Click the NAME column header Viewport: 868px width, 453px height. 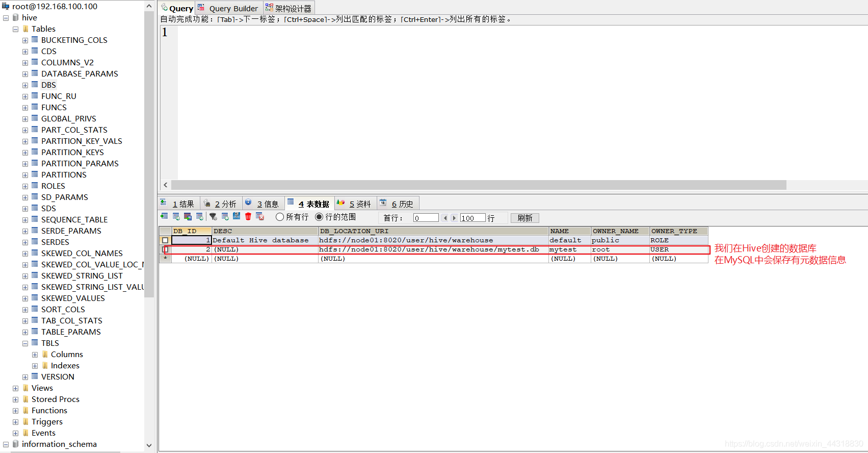pos(570,231)
